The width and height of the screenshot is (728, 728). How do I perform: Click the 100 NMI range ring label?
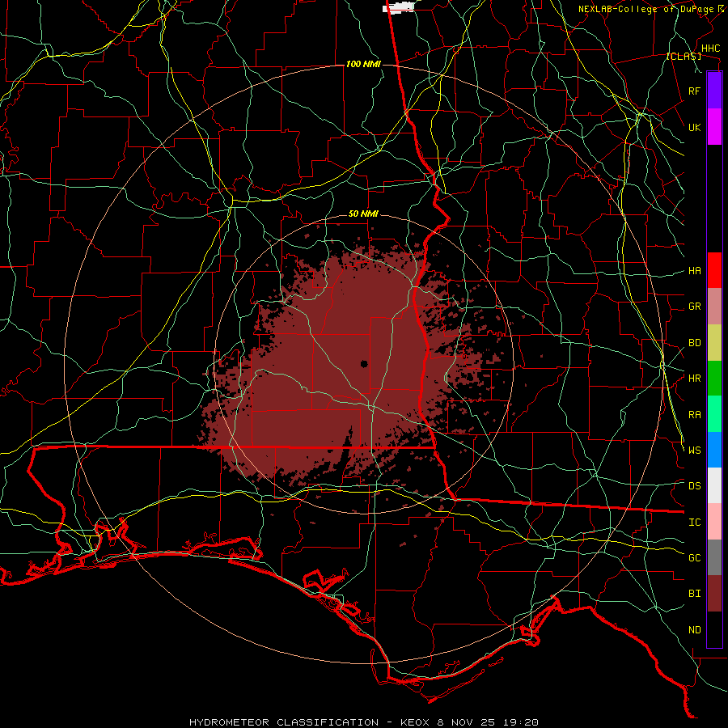[363, 64]
